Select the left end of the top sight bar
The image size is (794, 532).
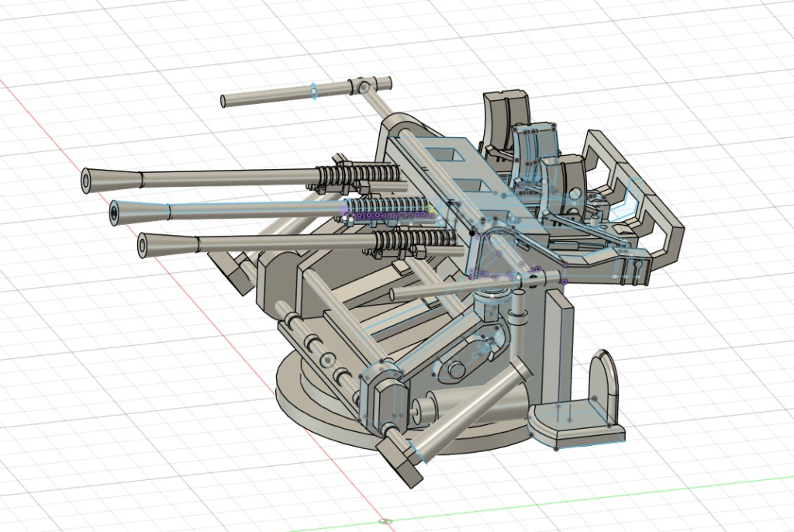pos(225,101)
